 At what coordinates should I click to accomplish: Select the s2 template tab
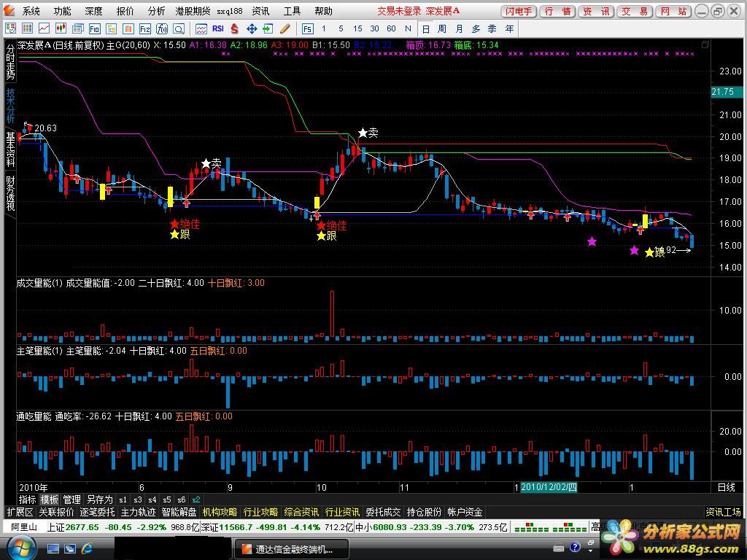coord(196,500)
